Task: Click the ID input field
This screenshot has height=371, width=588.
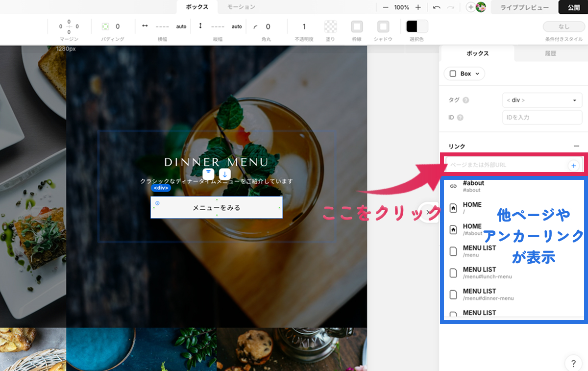Action: click(542, 118)
